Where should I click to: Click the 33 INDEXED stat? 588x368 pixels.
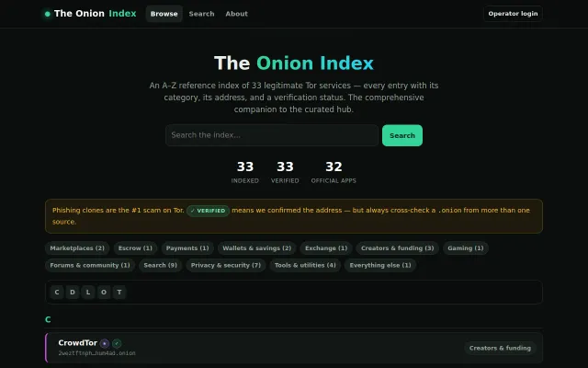(245, 172)
